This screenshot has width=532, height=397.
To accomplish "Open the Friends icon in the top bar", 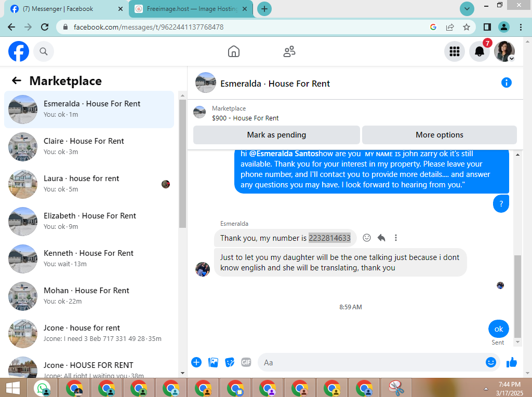I will (x=289, y=51).
